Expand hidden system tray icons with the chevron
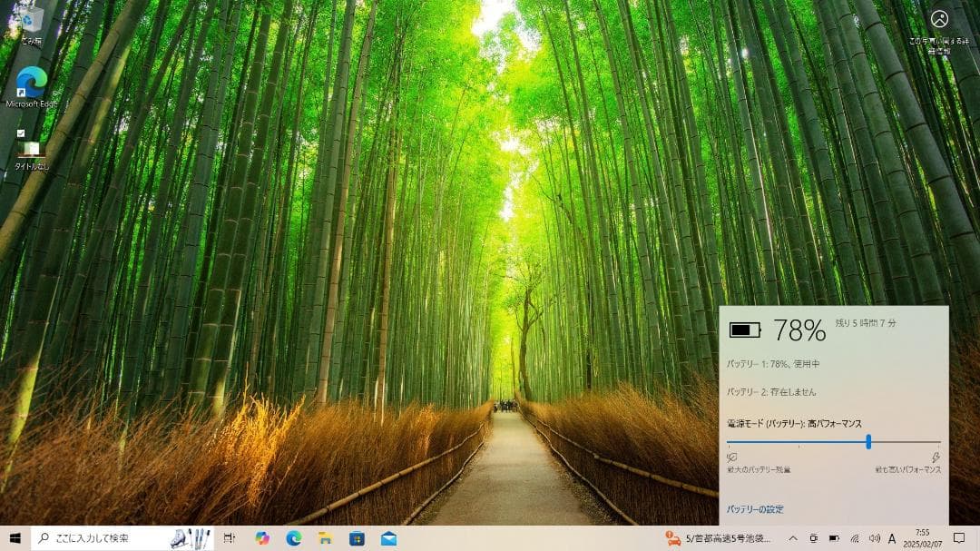 click(x=793, y=536)
